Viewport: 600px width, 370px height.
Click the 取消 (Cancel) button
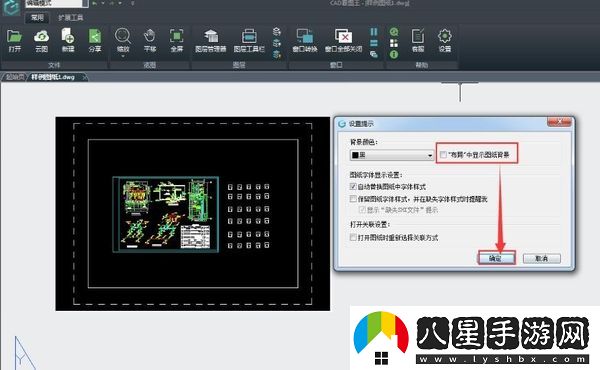(x=542, y=258)
